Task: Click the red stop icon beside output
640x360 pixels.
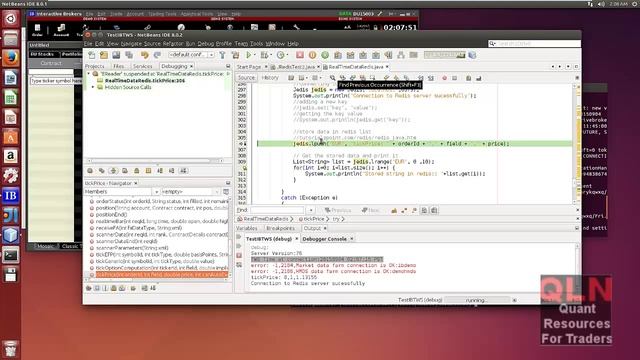Action: pyautogui.click(x=239, y=256)
